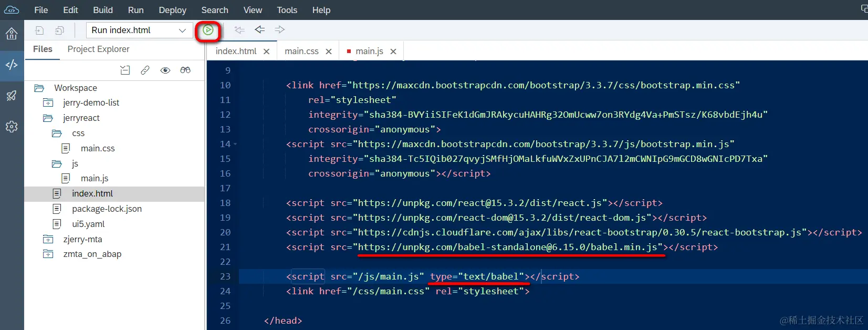Place cursor on the babel.min.js script line
The width and height of the screenshot is (868, 330).
coord(501,247)
